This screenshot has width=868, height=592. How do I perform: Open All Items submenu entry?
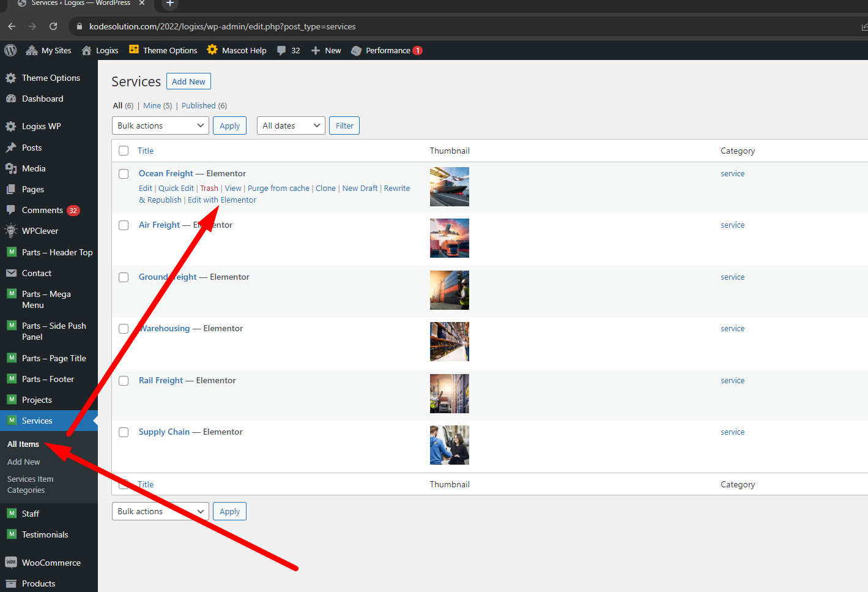point(23,444)
